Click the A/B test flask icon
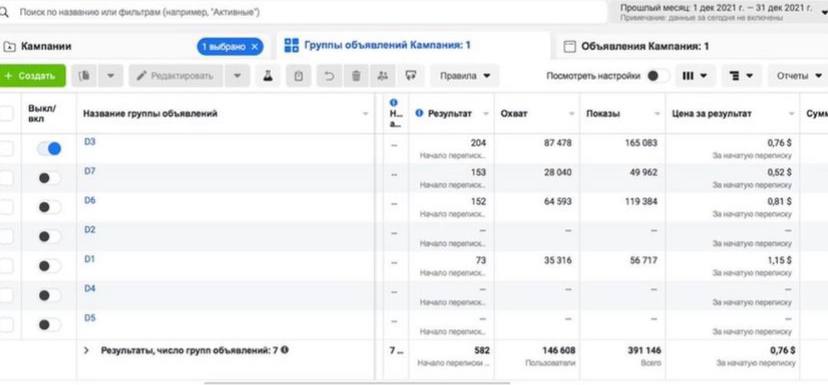The height and width of the screenshot is (385, 828). pos(268,76)
